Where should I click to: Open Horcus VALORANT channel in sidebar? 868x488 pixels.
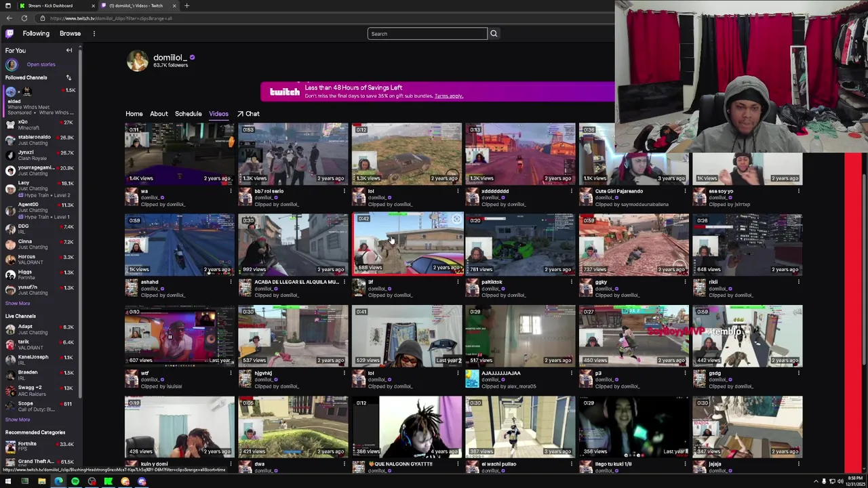point(39,259)
